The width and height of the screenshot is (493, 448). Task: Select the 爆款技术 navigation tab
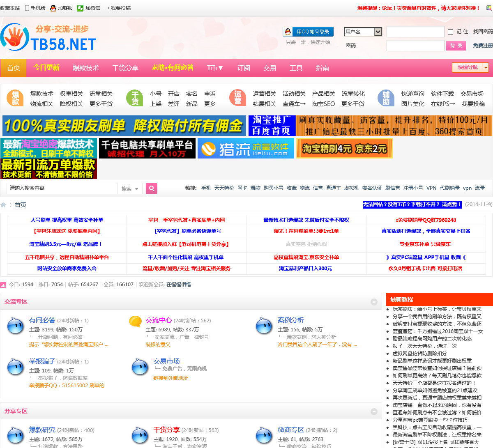[x=86, y=68]
